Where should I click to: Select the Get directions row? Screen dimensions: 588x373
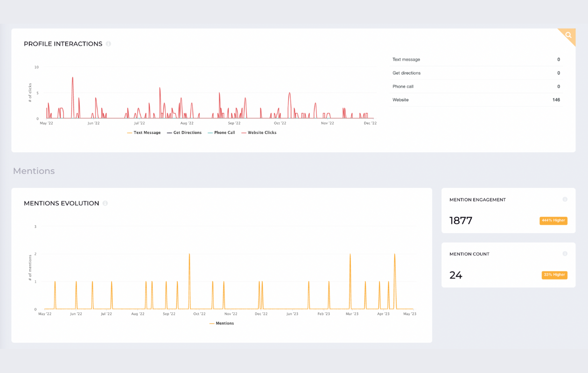(476, 73)
